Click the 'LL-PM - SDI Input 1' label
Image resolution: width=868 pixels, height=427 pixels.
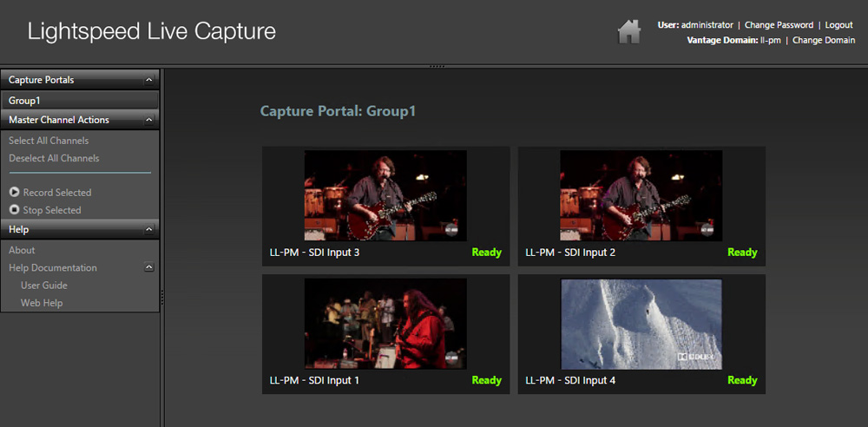coord(314,381)
